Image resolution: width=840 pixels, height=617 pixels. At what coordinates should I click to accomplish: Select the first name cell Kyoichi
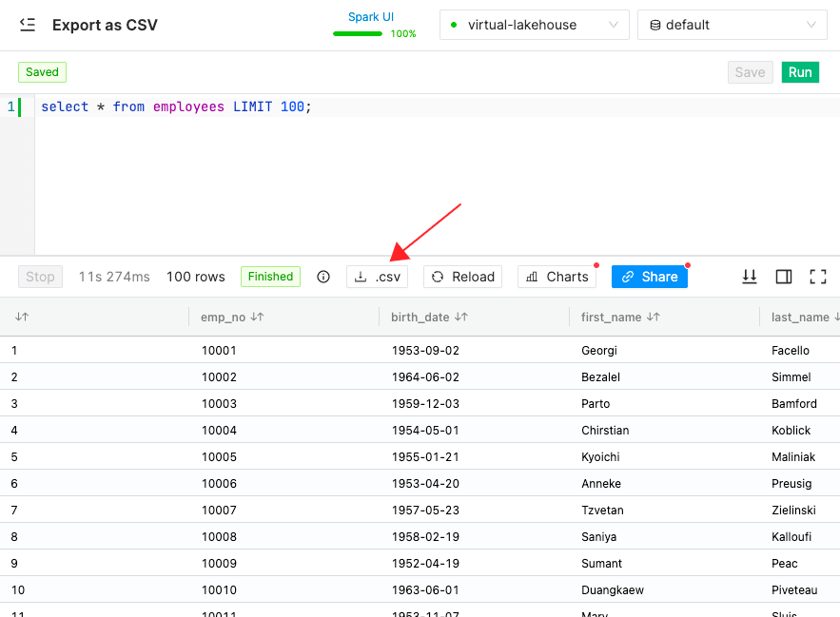tap(600, 457)
